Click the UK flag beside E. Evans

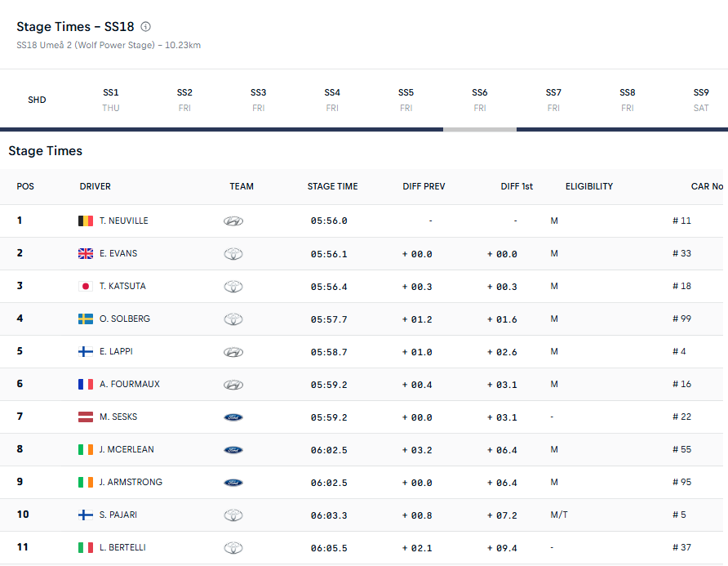(x=85, y=253)
